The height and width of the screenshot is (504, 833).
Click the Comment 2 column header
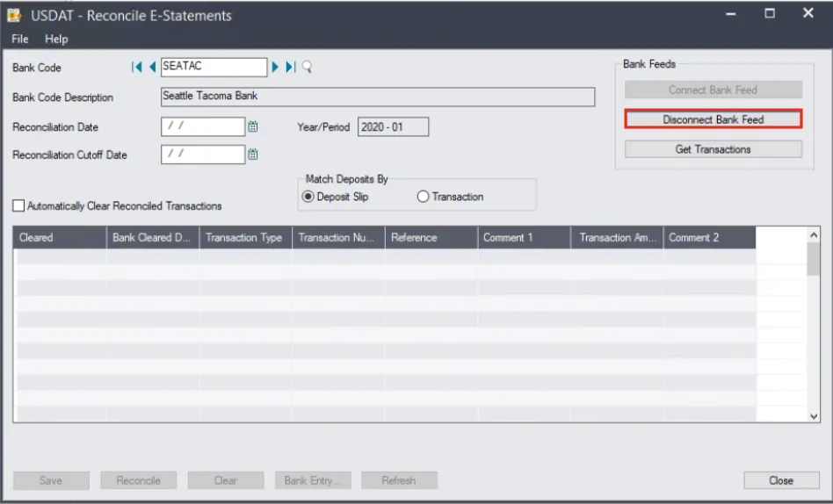tap(710, 237)
